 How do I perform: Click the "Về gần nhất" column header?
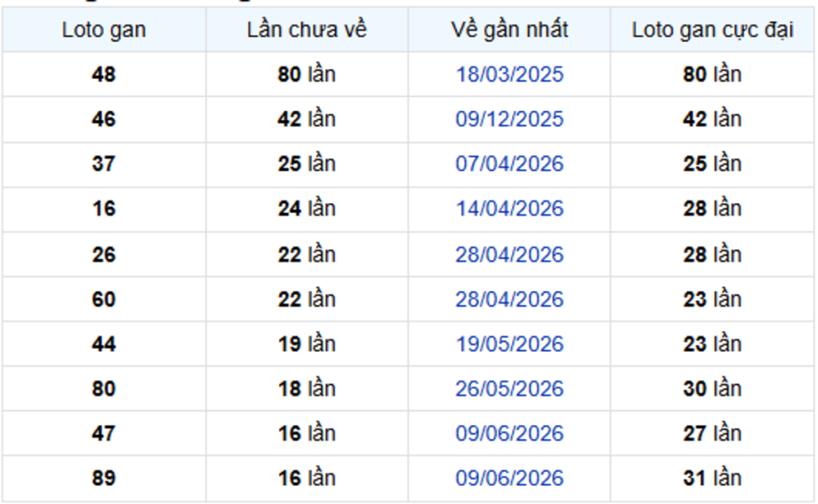pos(509,30)
